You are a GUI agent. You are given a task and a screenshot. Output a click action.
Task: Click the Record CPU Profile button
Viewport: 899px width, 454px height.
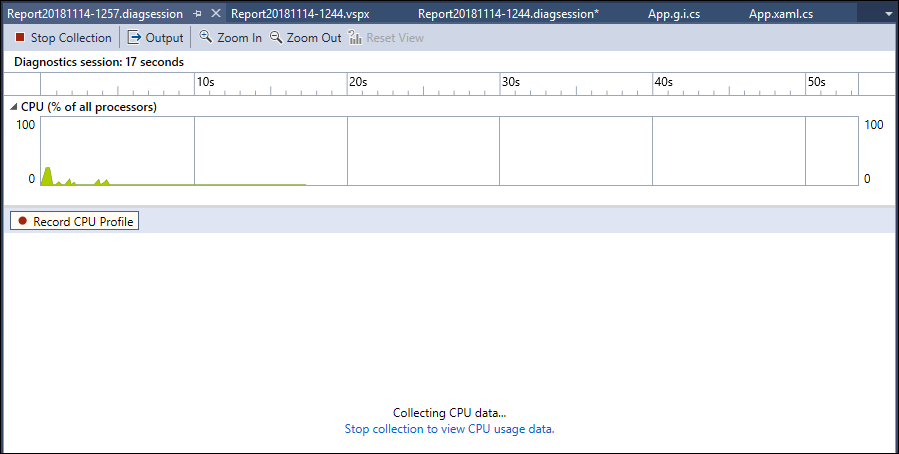(75, 221)
